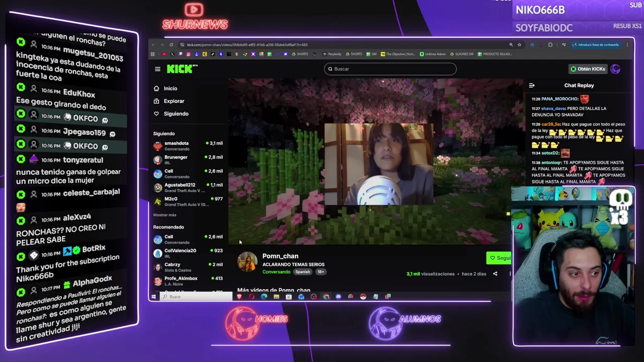The height and width of the screenshot is (362, 644).
Task: Open The Objective bookmark
Action: click(398, 54)
